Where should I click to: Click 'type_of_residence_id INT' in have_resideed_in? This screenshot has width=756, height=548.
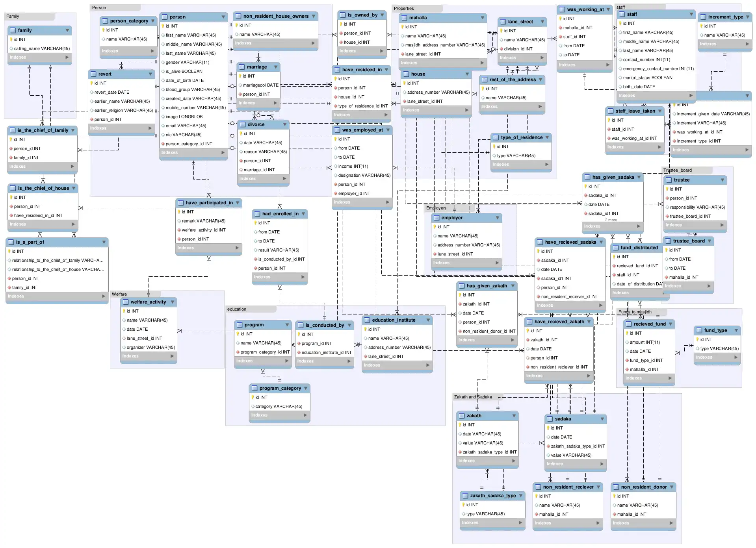click(363, 106)
